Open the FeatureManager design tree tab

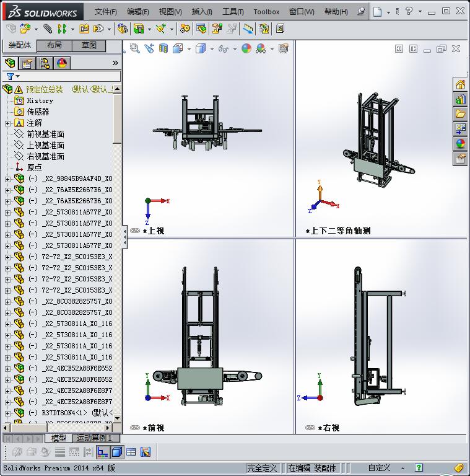coord(10,63)
